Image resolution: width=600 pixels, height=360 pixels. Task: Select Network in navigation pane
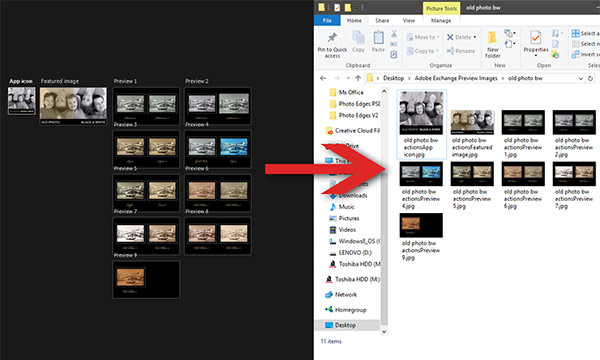point(341,295)
